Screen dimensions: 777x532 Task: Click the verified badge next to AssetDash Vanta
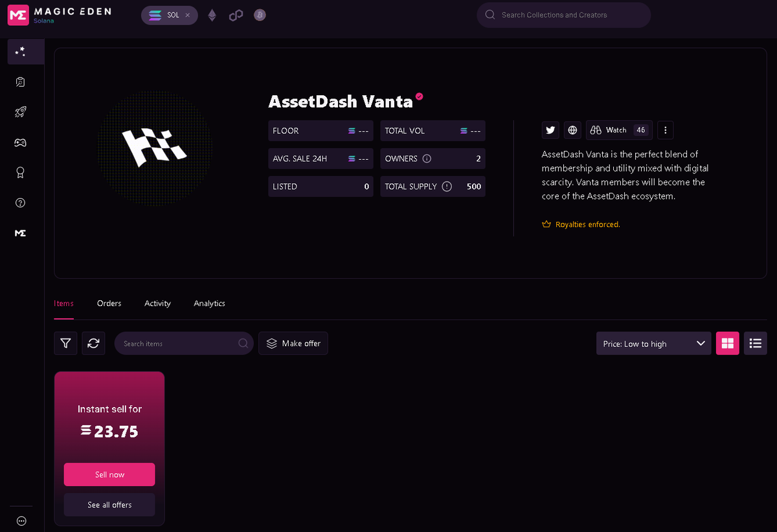[x=420, y=96]
